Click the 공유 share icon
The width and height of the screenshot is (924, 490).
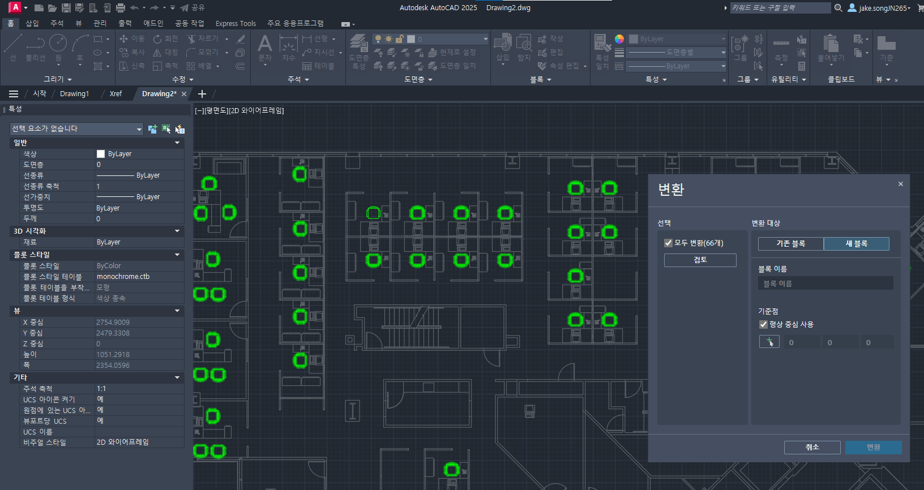click(x=193, y=8)
